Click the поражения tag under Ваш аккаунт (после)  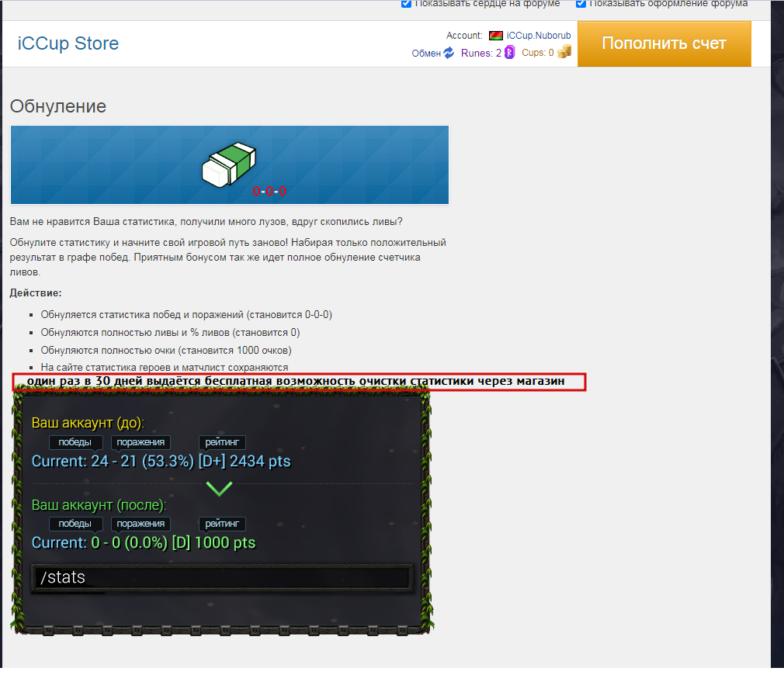140,524
